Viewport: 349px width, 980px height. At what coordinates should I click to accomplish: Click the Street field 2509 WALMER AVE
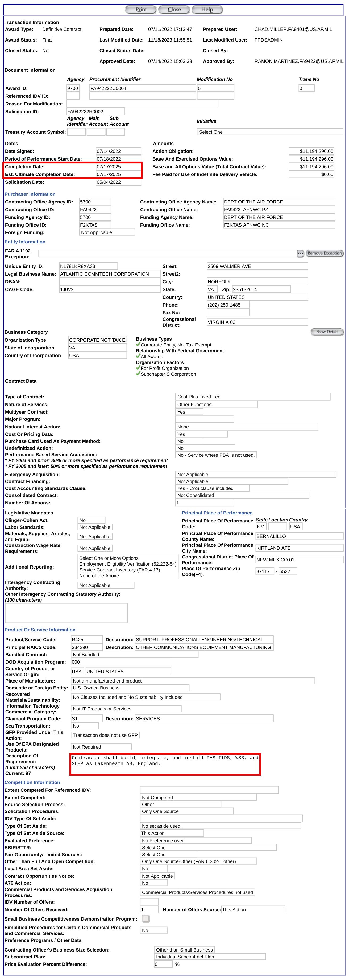pyautogui.click(x=257, y=266)
